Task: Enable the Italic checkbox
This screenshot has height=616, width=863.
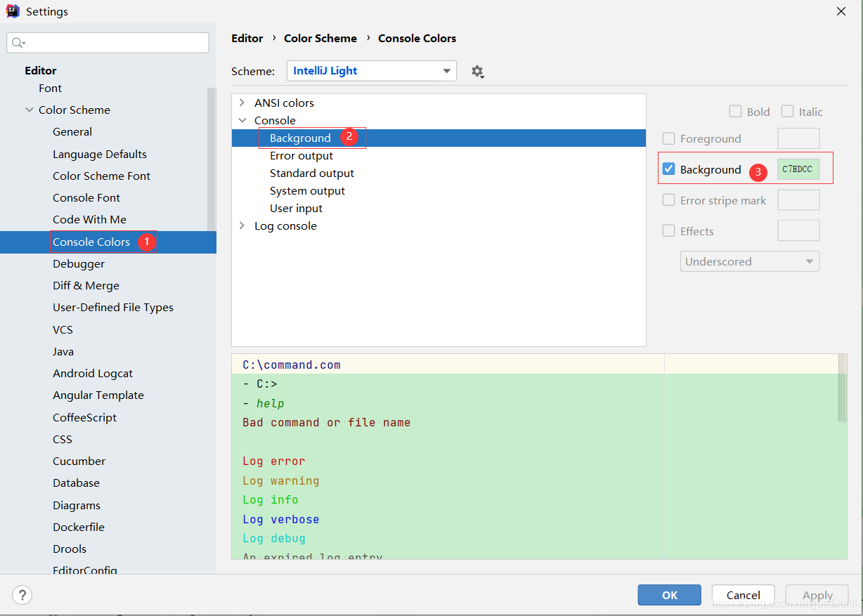Action: tap(787, 111)
